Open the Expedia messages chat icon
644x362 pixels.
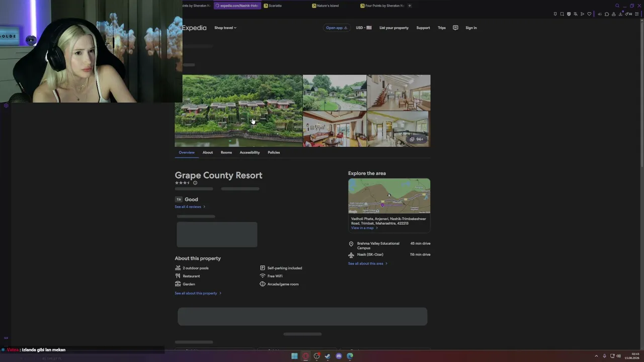(x=455, y=28)
